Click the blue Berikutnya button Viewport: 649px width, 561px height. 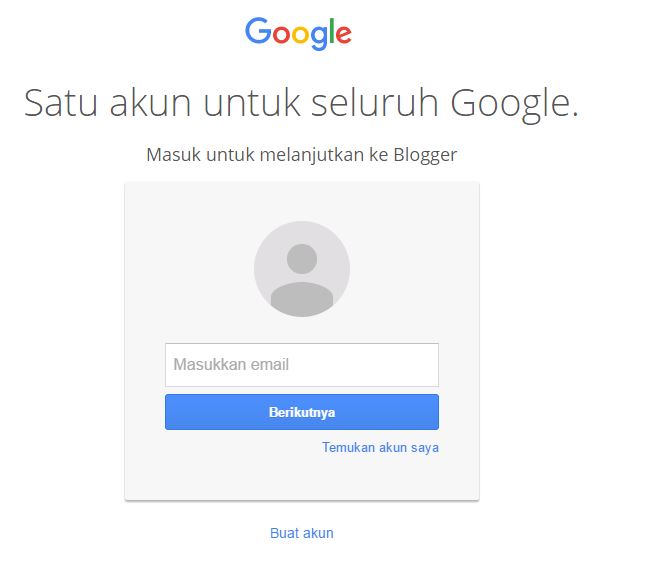(302, 412)
